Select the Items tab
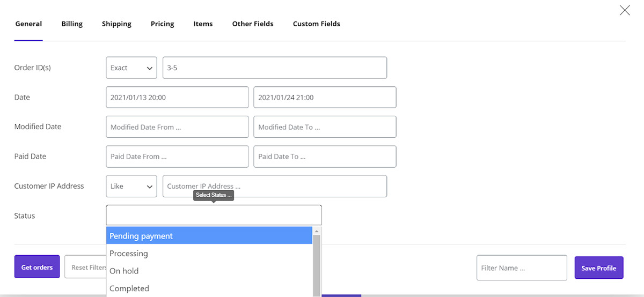644x297 pixels. (x=203, y=24)
